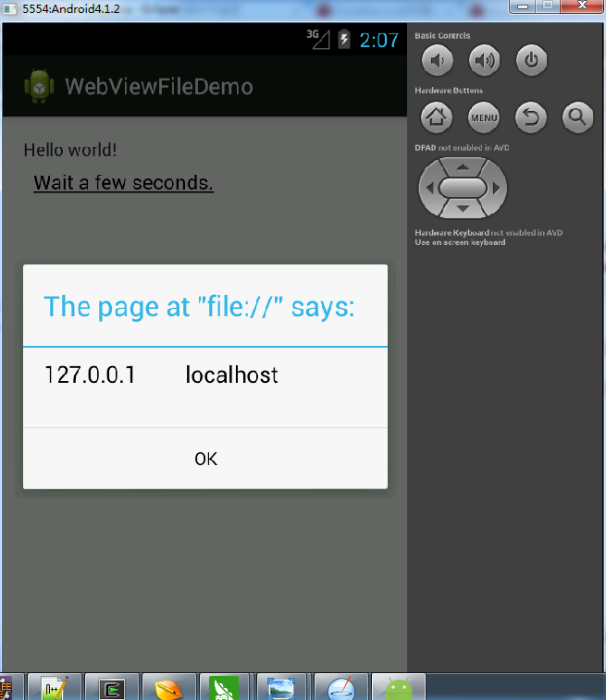
Task: Click the volume down emulator button
Action: tap(438, 60)
